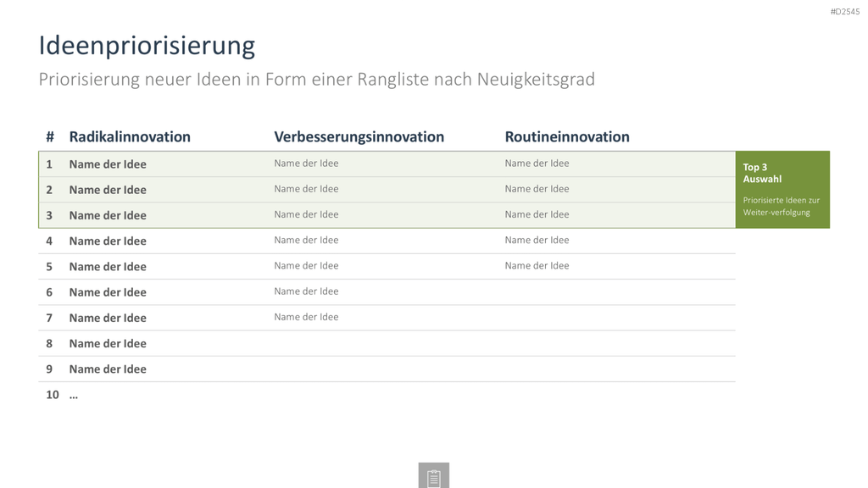Image resolution: width=868 pixels, height=488 pixels.
Task: Click row 2 Verbesserungsinnovation 'Name der Idee'
Action: coord(306,189)
